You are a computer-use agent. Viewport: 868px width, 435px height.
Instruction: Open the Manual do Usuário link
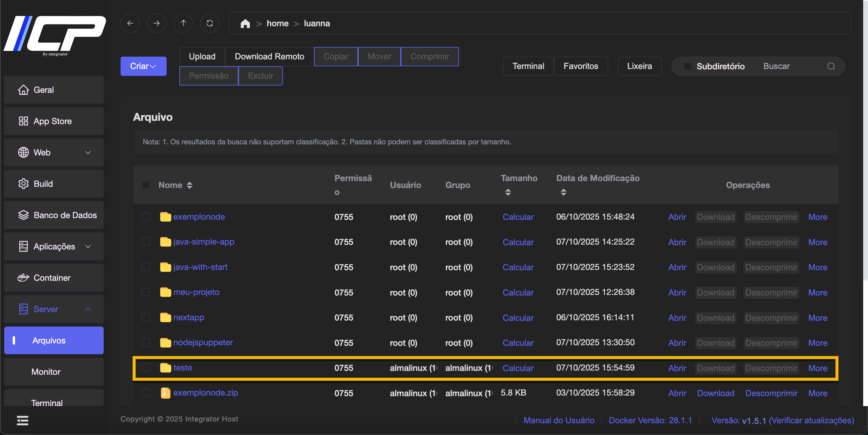(559, 420)
